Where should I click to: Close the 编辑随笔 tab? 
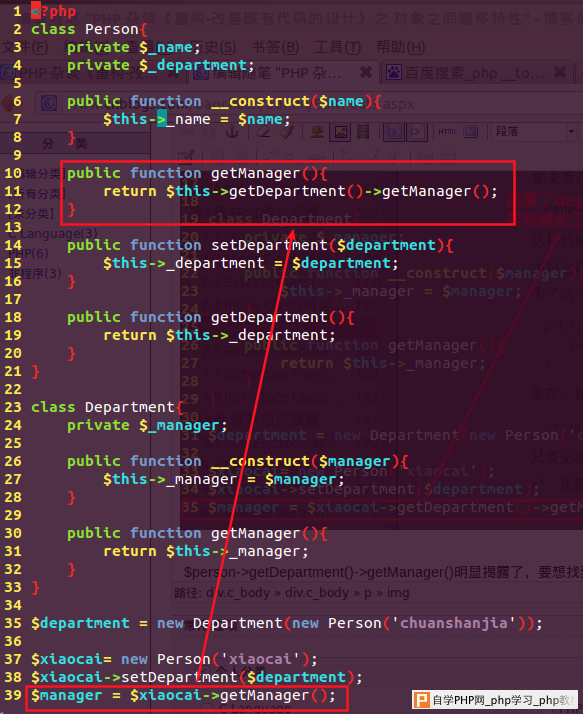click(366, 72)
